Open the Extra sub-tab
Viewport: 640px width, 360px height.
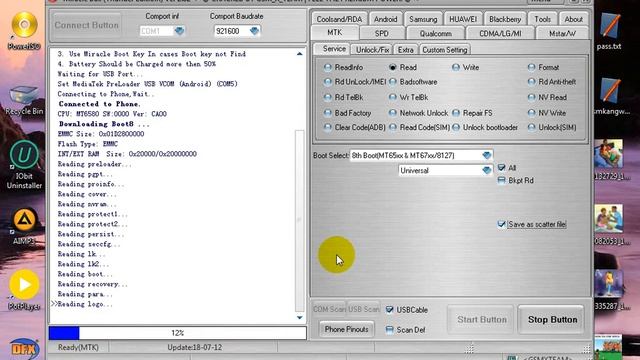[405, 50]
